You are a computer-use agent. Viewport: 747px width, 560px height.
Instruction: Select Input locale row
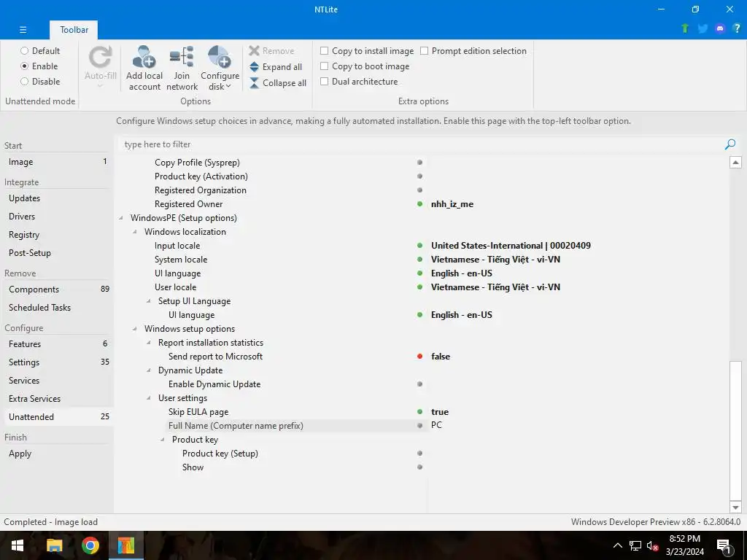pyautogui.click(x=422, y=246)
